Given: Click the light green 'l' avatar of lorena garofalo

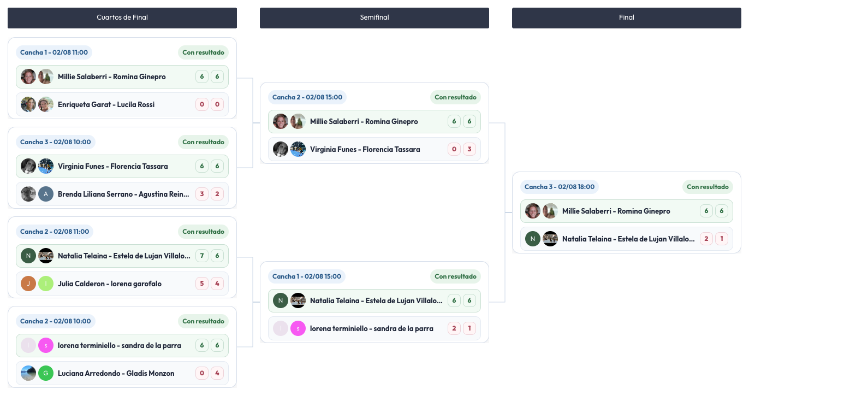Looking at the screenshot, I should [x=46, y=284].
